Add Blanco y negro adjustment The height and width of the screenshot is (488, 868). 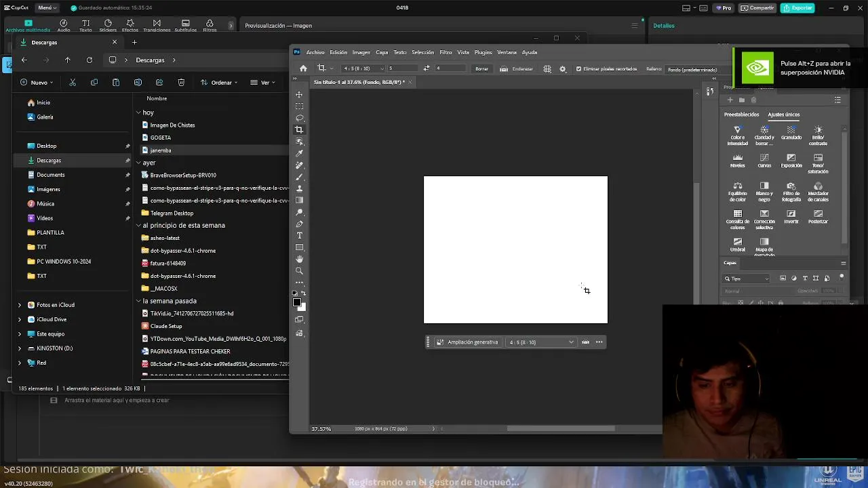pos(764,190)
